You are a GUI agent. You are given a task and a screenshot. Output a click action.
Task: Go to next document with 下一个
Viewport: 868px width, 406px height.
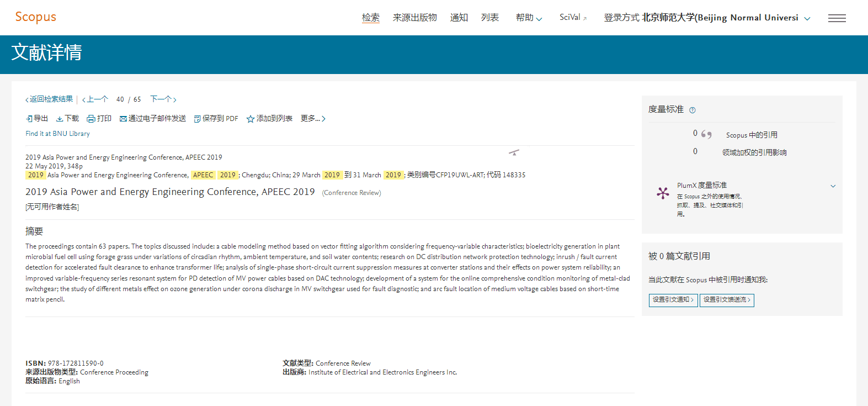click(x=163, y=99)
